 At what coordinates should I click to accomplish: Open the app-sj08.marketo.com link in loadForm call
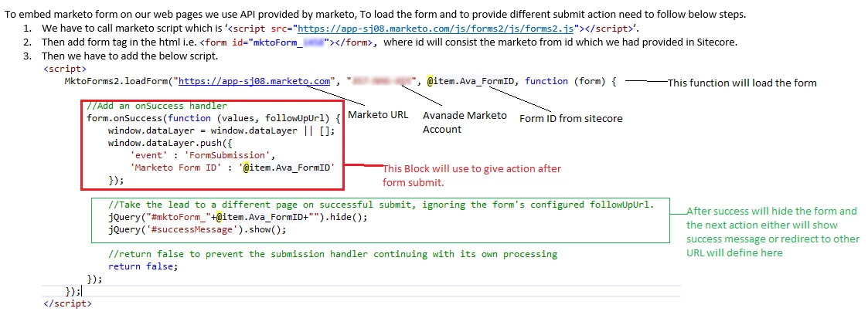click(254, 81)
